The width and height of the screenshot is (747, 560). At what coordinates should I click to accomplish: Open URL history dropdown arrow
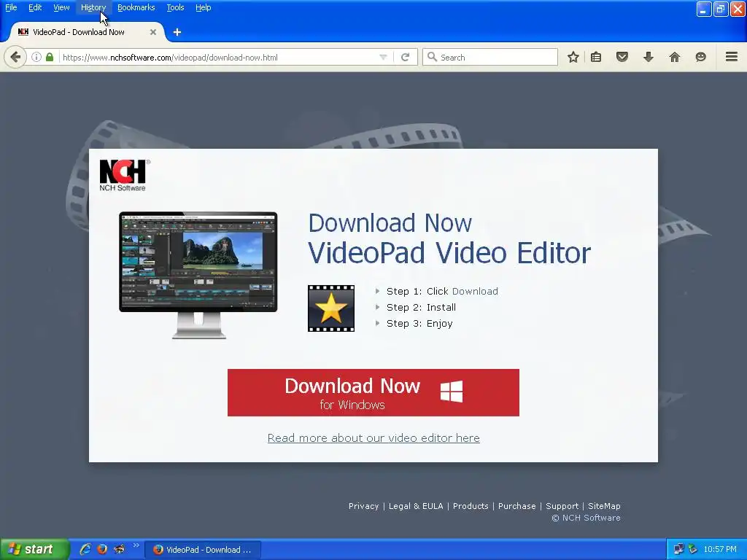pos(383,57)
